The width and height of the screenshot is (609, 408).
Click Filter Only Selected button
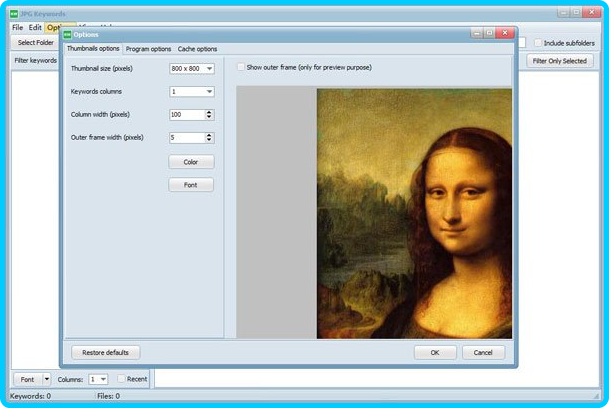[x=560, y=61]
